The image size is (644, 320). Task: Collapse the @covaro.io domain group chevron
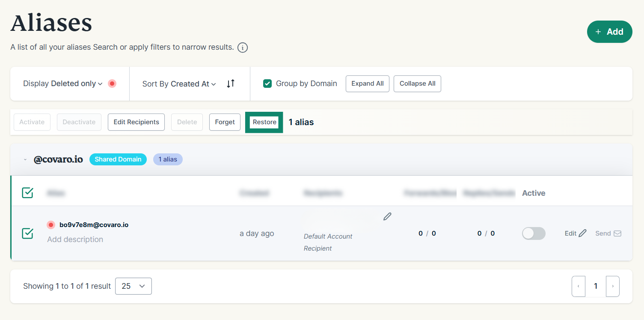click(x=25, y=159)
